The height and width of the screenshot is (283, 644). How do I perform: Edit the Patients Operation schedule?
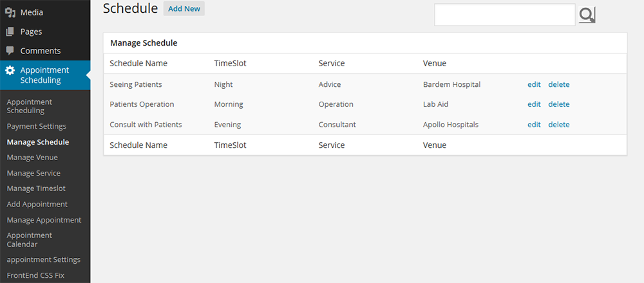coord(534,104)
